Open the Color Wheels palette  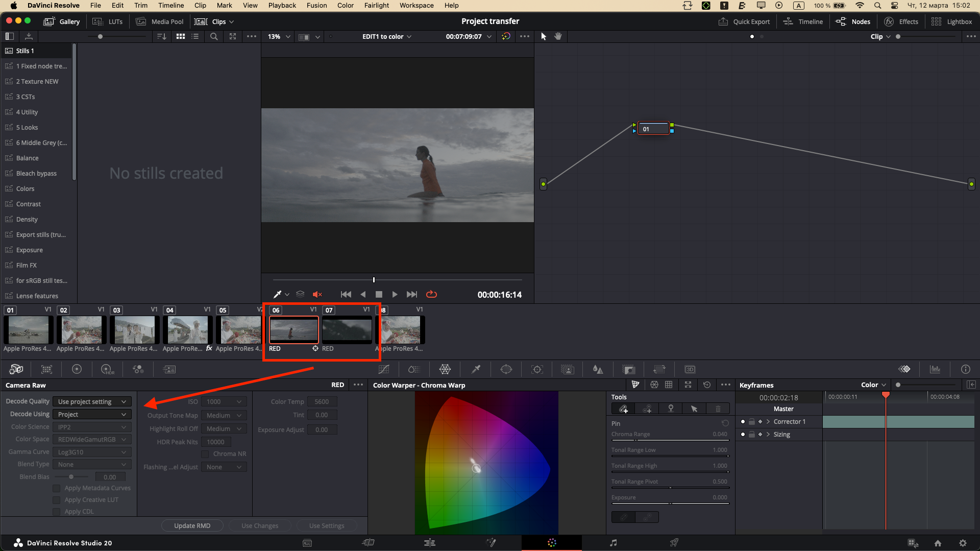point(77,369)
